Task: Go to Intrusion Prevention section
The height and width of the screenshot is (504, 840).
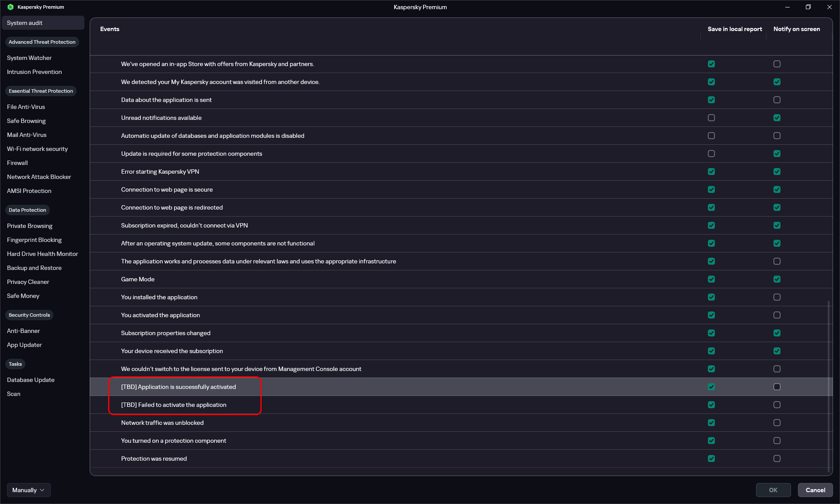Action: tap(35, 72)
